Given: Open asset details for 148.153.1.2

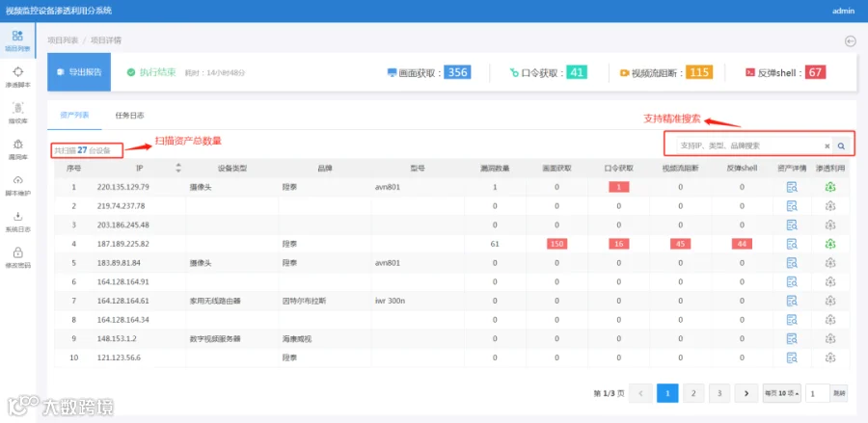Looking at the screenshot, I should (x=792, y=338).
